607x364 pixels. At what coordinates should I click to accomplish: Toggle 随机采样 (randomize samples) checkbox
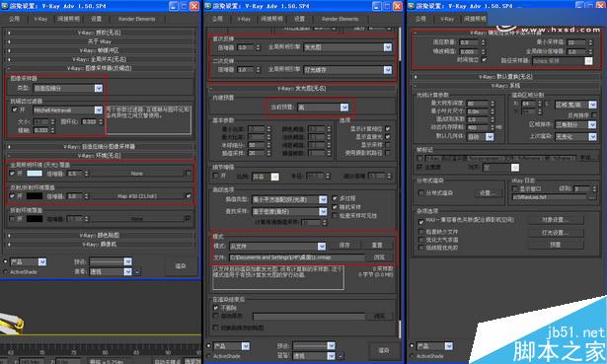click(x=335, y=207)
